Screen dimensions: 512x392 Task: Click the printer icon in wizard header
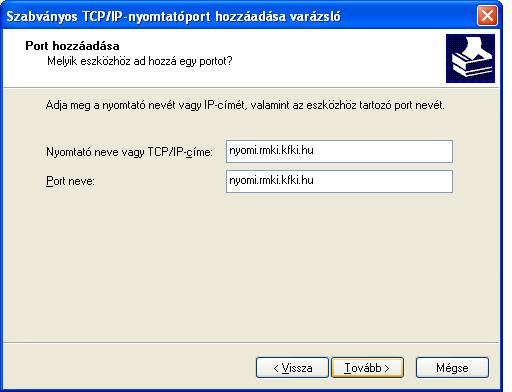(470, 58)
